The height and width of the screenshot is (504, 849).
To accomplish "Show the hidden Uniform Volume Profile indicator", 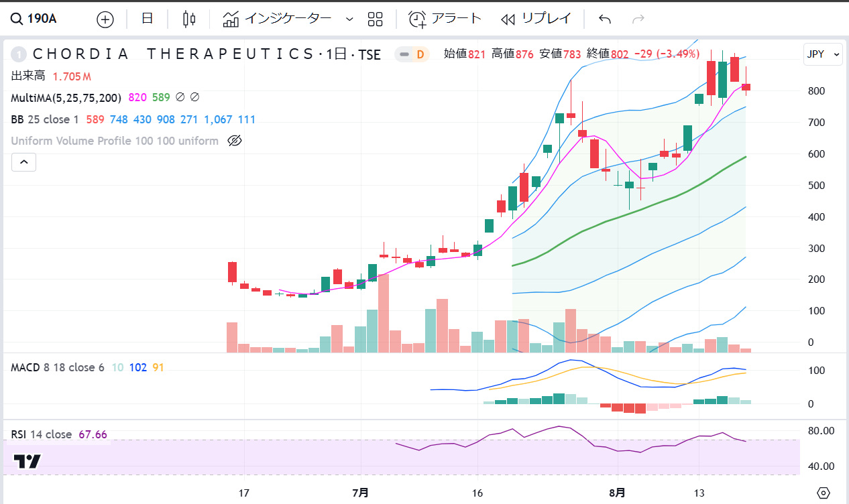I will (234, 141).
